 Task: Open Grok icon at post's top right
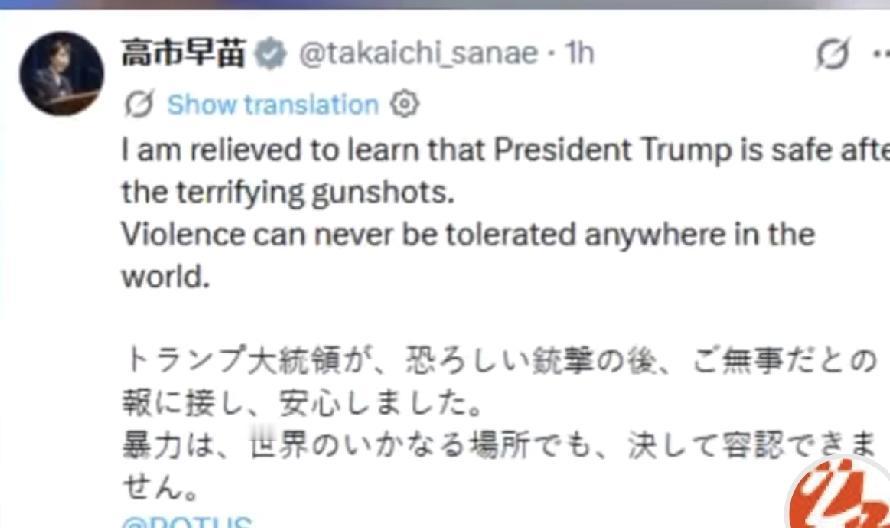click(x=831, y=55)
